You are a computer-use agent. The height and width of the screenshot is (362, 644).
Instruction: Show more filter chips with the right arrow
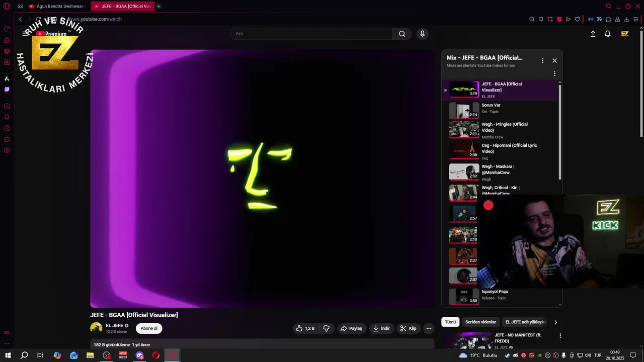pyautogui.click(x=555, y=322)
